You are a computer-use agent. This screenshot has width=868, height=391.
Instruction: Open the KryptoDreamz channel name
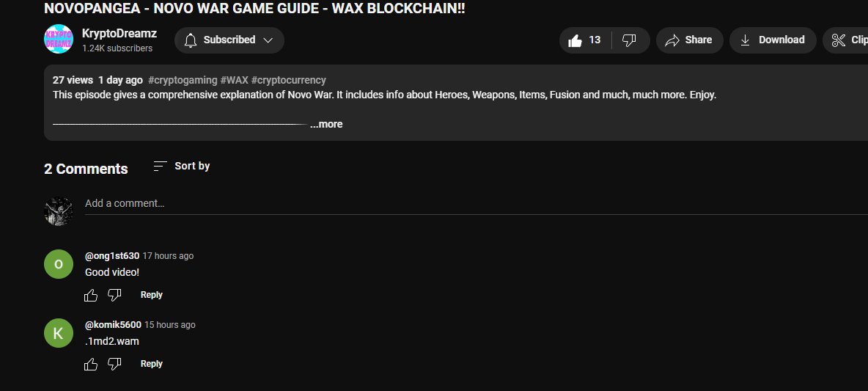click(x=119, y=33)
